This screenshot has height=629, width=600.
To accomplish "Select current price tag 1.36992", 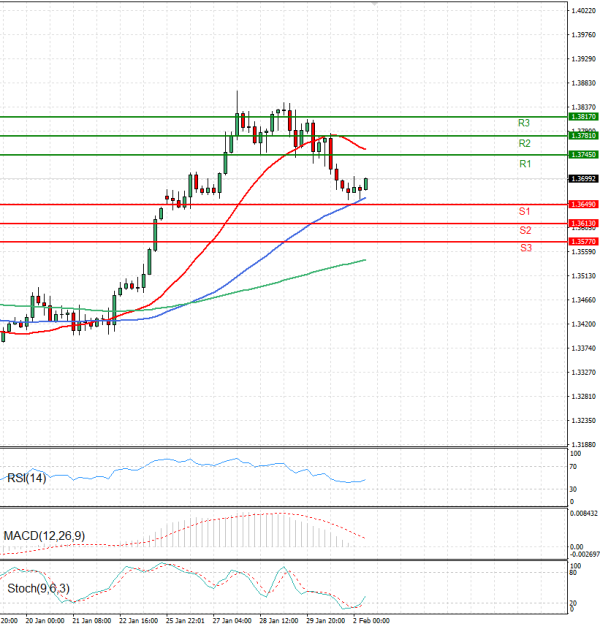I will (x=583, y=179).
